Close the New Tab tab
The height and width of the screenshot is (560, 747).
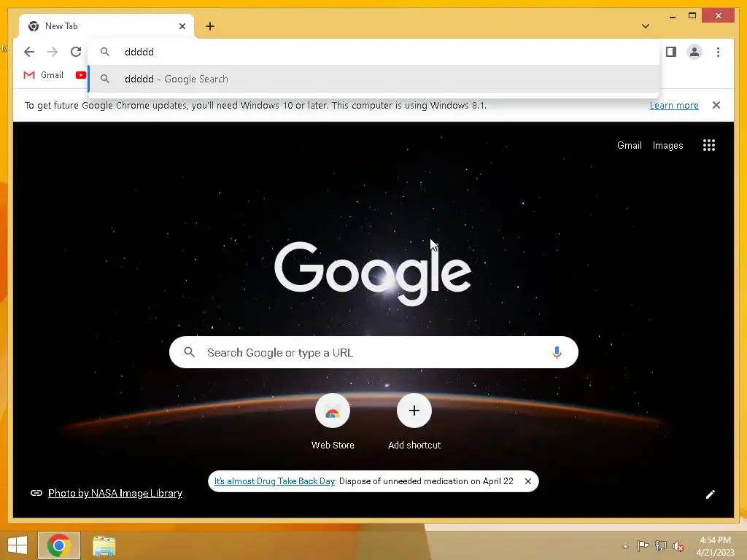click(182, 26)
